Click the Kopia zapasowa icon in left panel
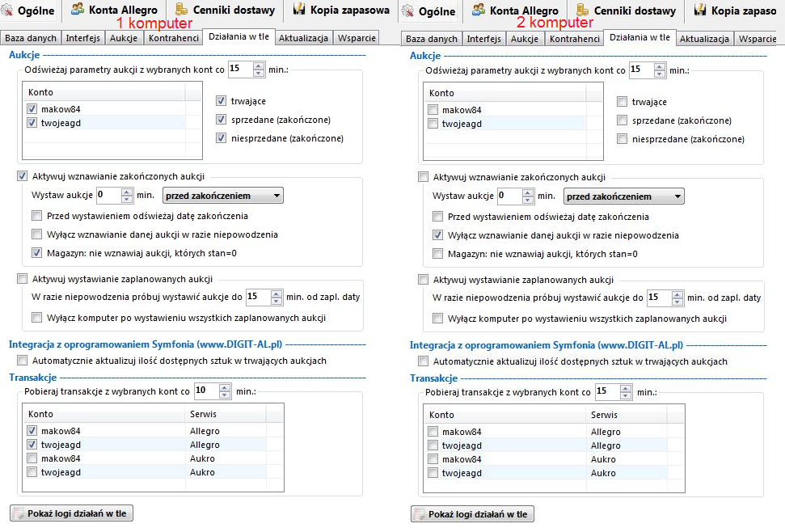 [x=299, y=11]
